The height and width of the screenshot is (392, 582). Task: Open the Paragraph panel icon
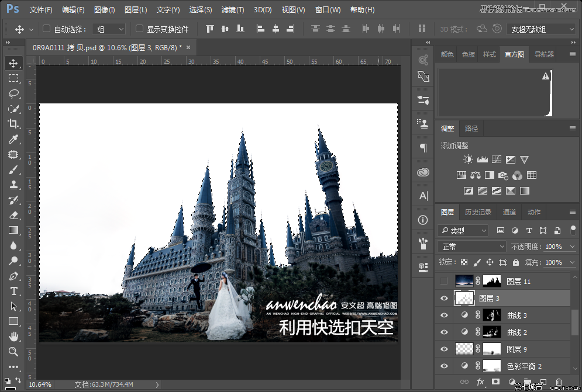tap(423, 148)
